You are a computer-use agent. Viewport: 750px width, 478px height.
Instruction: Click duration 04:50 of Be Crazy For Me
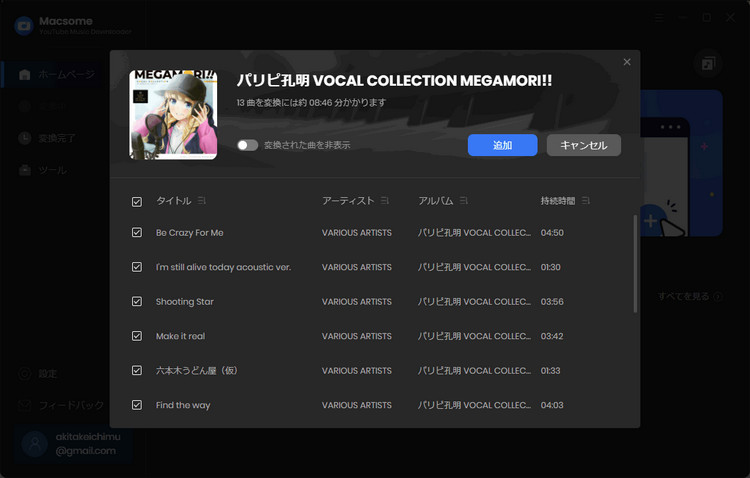point(552,233)
